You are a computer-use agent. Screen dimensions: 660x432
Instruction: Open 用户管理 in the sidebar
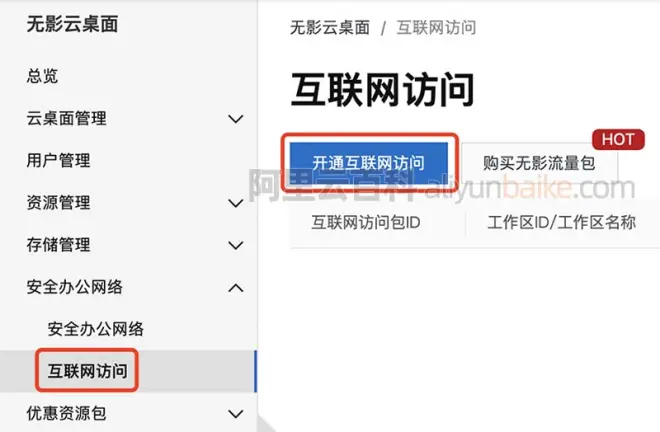click(x=58, y=160)
